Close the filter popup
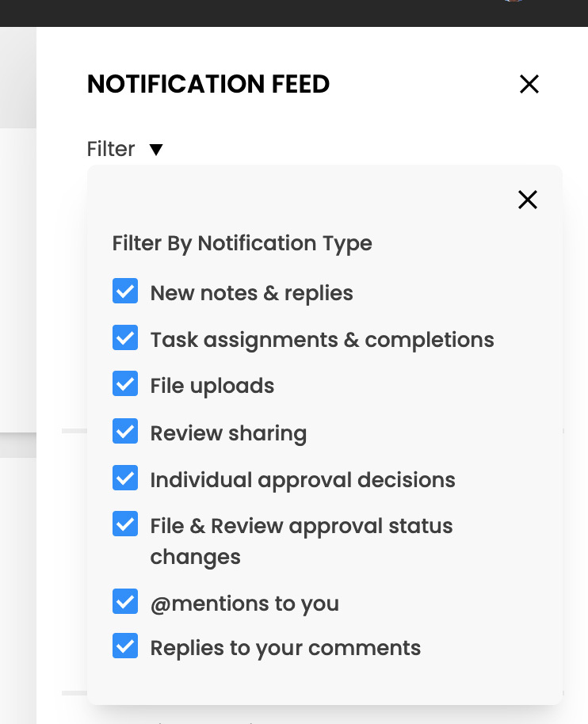Image resolution: width=588 pixels, height=724 pixels. tap(527, 200)
